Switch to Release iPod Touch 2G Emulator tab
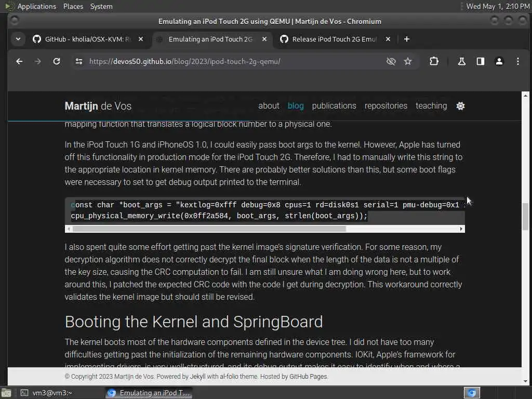532x399 pixels. pos(334,39)
